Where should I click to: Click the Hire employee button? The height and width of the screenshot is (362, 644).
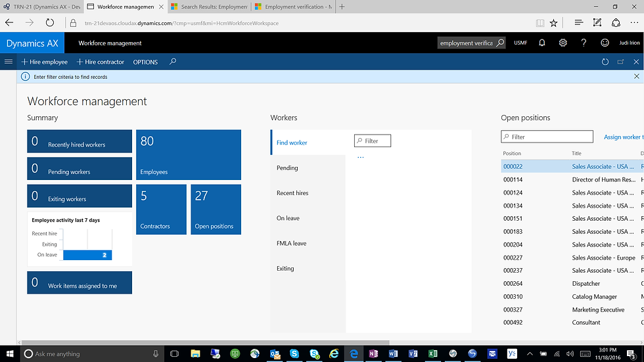(45, 62)
